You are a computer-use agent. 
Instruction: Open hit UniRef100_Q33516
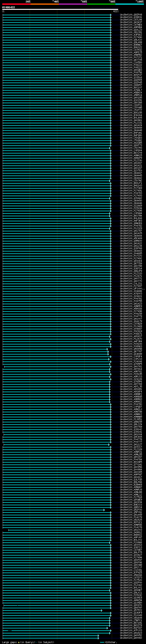click(x=131, y=77)
